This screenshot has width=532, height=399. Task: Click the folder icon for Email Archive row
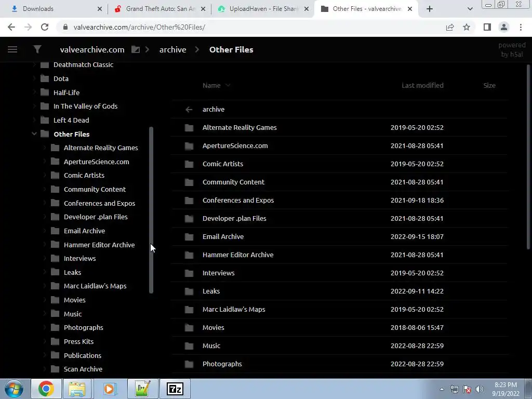[x=189, y=236]
